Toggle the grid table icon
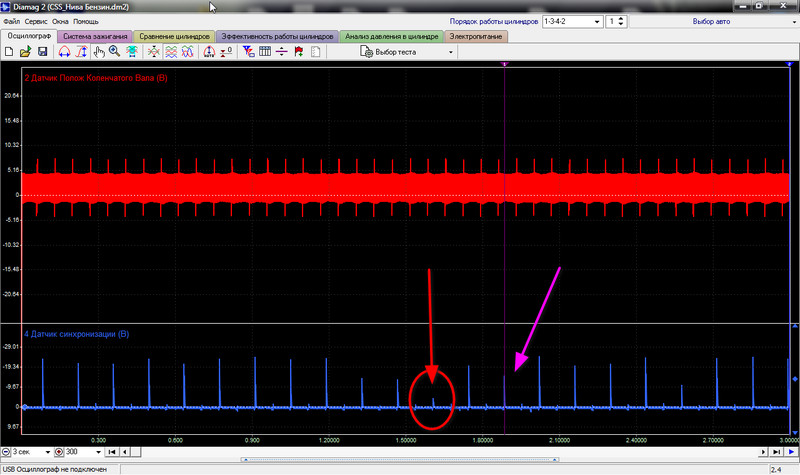800x475 pixels. [x=265, y=52]
